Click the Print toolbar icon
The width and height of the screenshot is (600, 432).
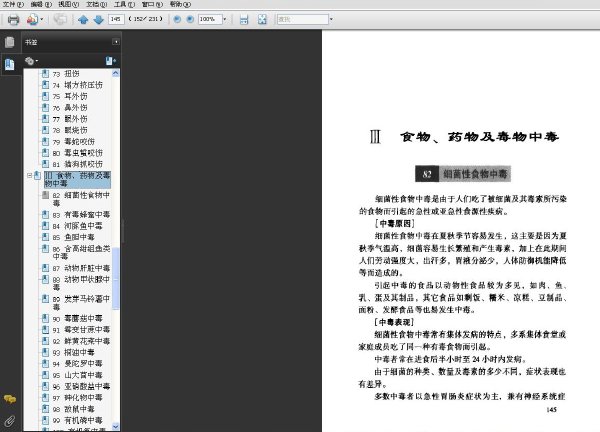13,19
